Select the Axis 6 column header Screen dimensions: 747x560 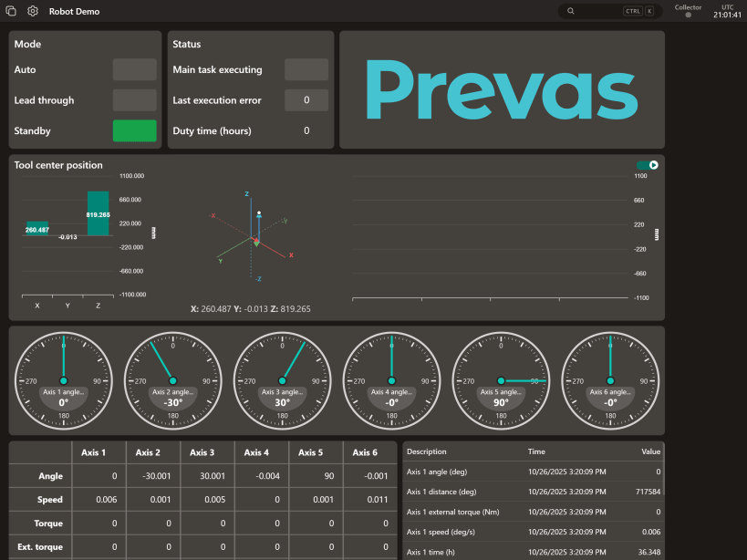(370, 452)
